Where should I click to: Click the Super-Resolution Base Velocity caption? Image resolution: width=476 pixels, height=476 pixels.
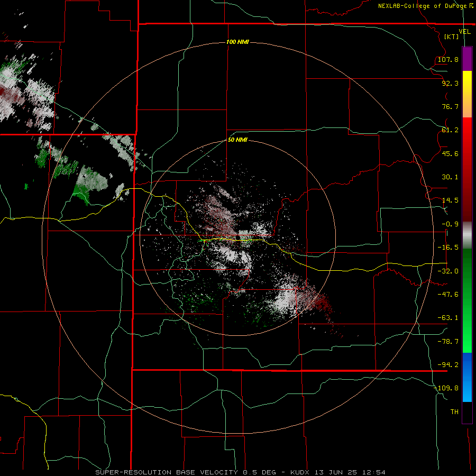241,472
